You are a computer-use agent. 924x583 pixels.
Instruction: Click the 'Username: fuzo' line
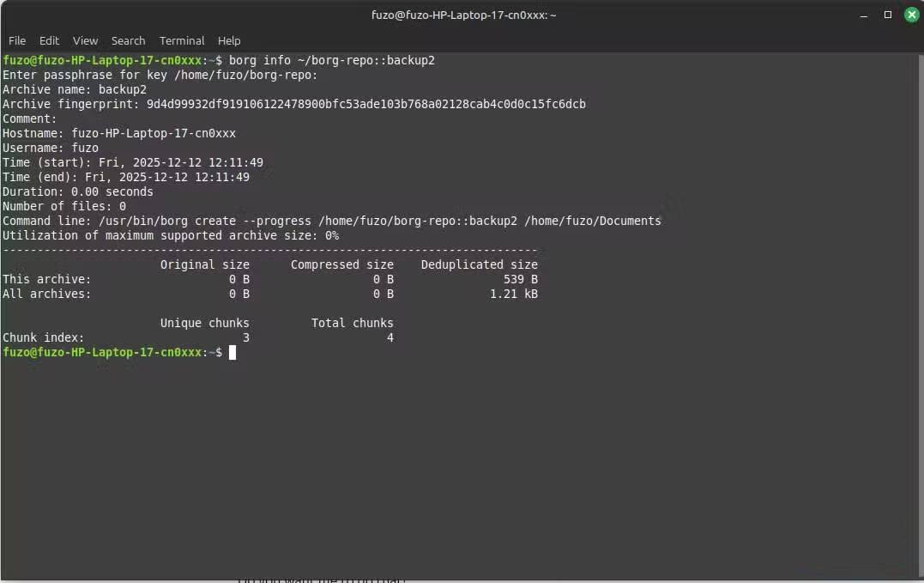(x=51, y=148)
